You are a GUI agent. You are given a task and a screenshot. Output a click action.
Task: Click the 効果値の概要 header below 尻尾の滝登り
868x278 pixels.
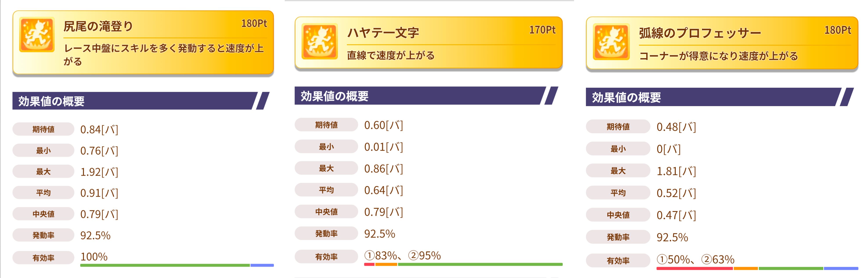(x=51, y=101)
